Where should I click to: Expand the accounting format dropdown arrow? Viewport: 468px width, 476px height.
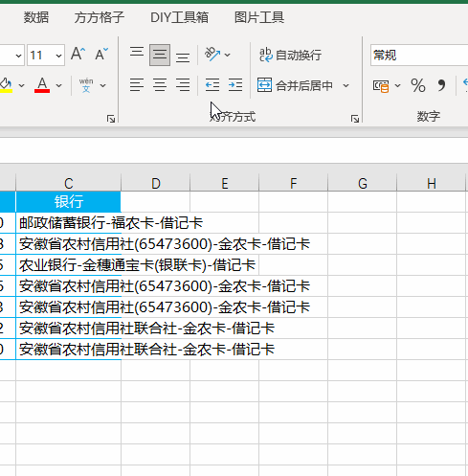[x=397, y=85]
